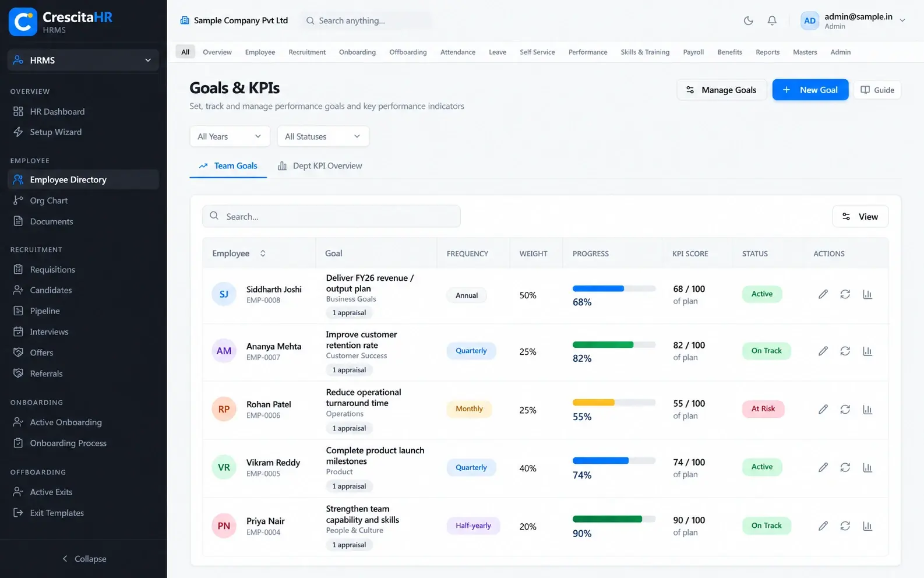
Task: Open the View options for the table
Action: tap(860, 216)
